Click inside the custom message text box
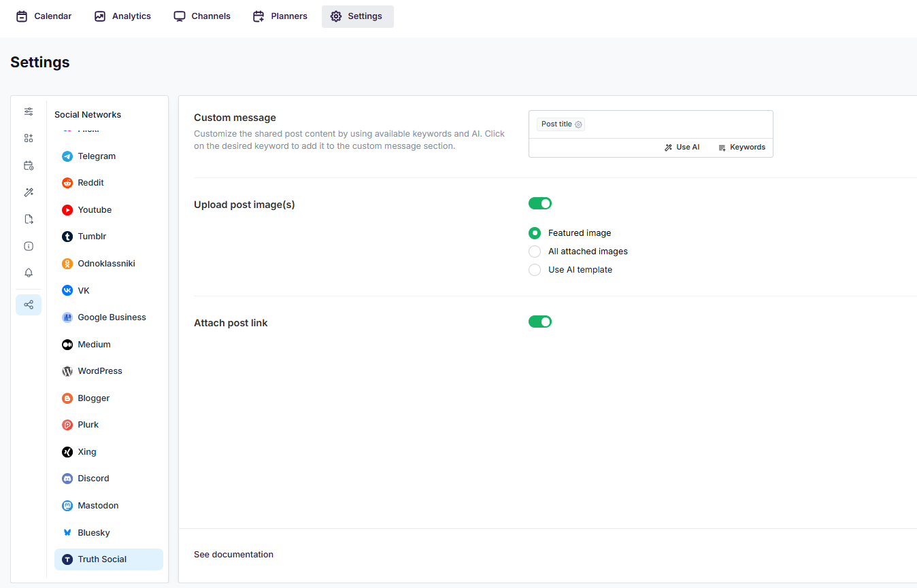The height and width of the screenshot is (588, 917). [x=673, y=124]
